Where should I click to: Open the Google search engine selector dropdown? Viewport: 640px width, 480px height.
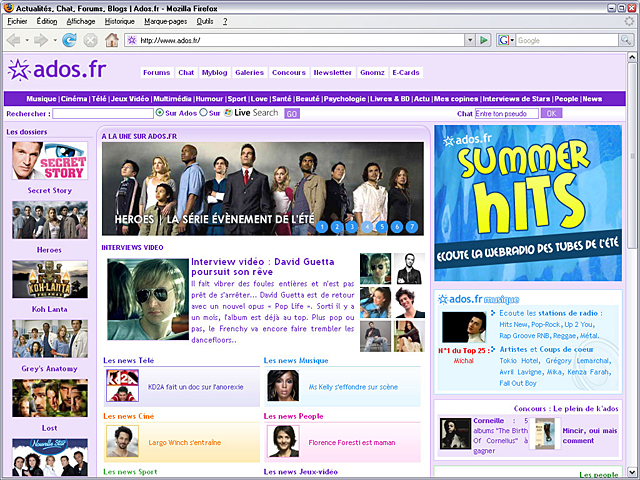[512, 40]
